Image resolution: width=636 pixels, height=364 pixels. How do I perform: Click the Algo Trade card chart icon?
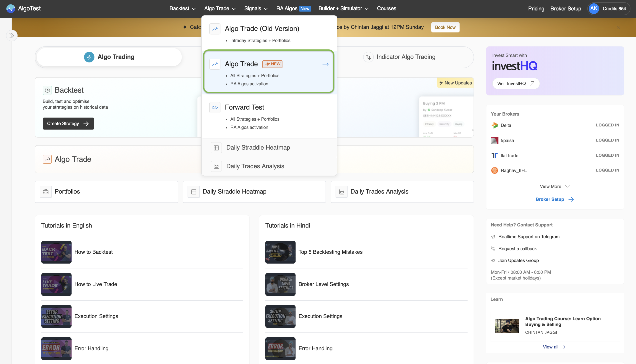47,159
